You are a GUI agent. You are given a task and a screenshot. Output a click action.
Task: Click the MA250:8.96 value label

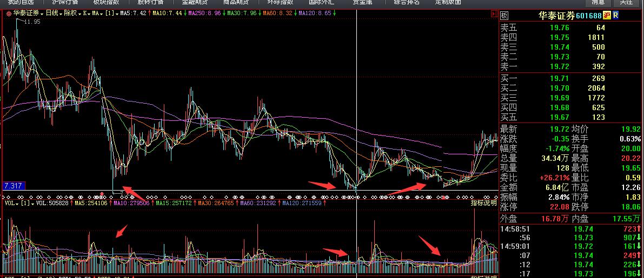(x=205, y=13)
